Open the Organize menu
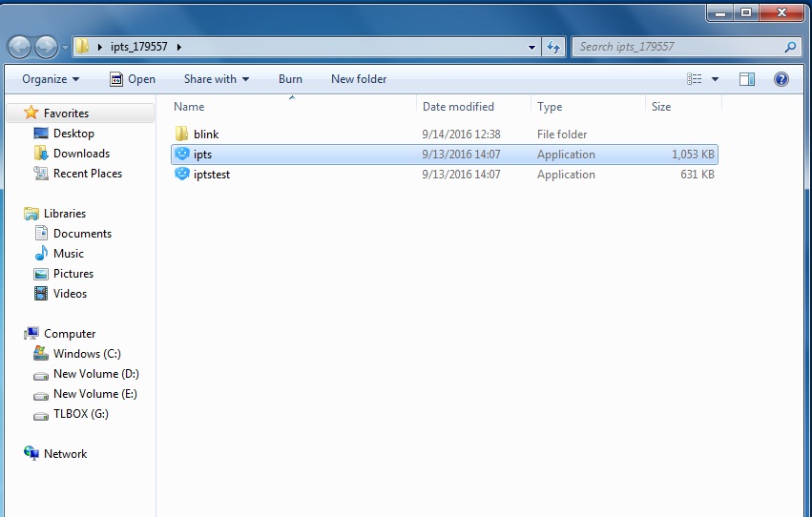Screen dimensions: 812x517 [51, 79]
